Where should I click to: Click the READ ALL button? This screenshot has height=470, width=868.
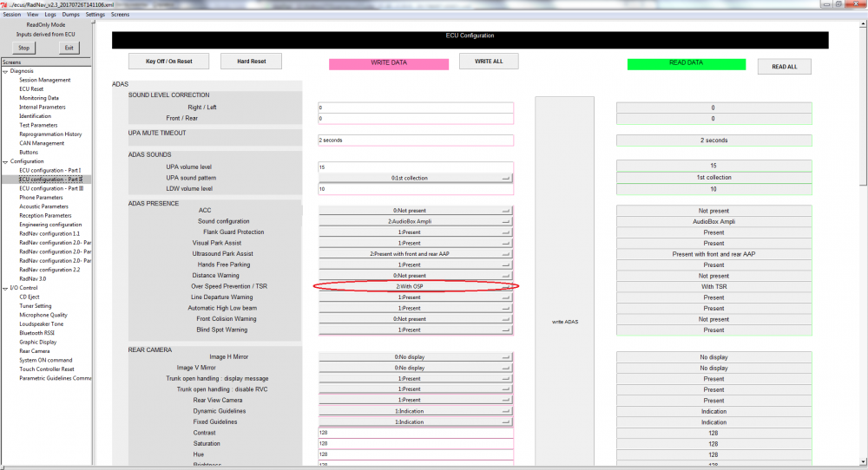point(785,67)
